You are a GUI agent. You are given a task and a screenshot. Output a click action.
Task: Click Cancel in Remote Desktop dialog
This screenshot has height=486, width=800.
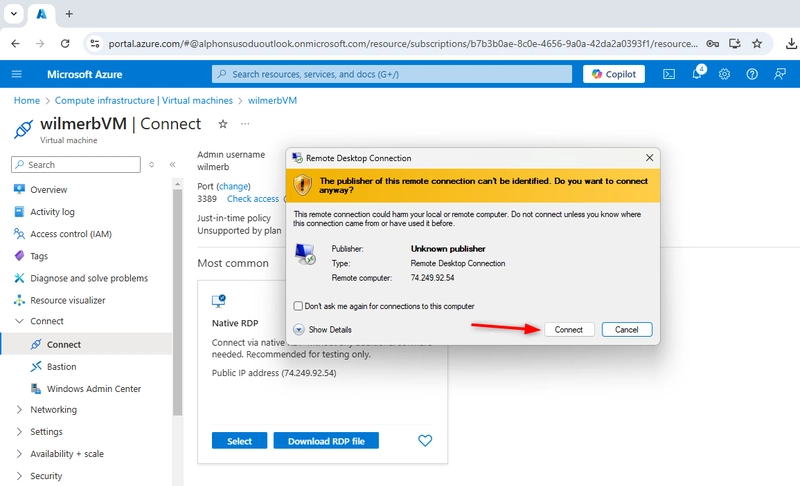tap(627, 329)
